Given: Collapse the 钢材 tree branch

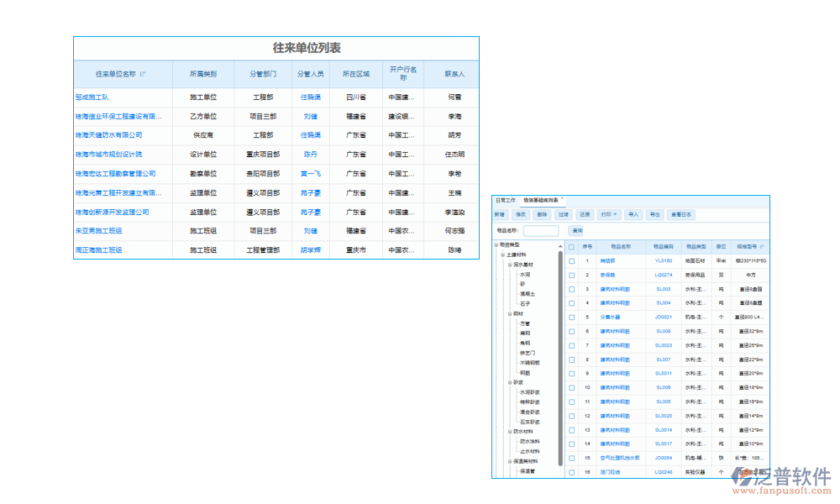Looking at the screenshot, I should (509, 313).
